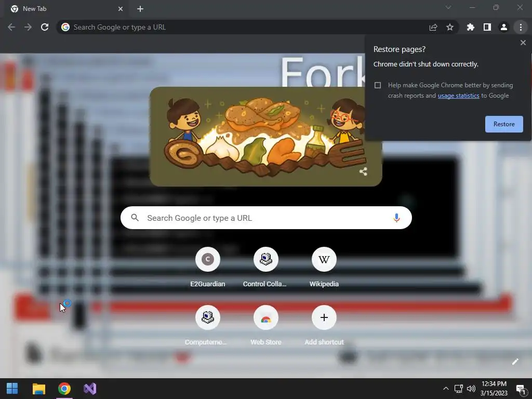The height and width of the screenshot is (399, 532).
Task: Click Add shortcut plus button
Action: point(324,317)
